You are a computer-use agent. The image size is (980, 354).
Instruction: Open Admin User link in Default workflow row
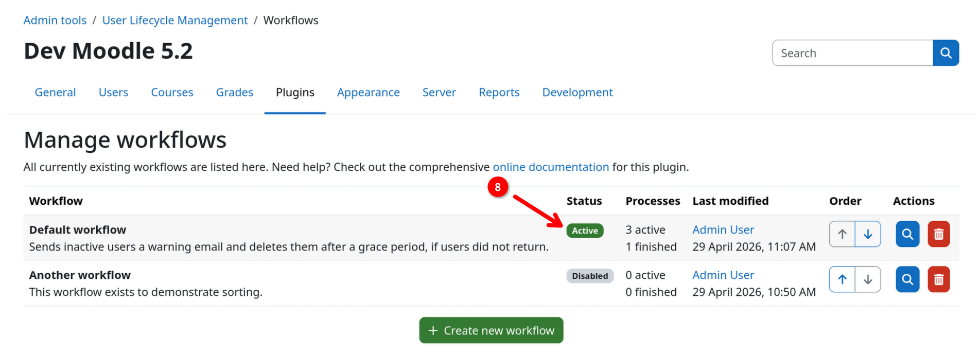coord(723,230)
